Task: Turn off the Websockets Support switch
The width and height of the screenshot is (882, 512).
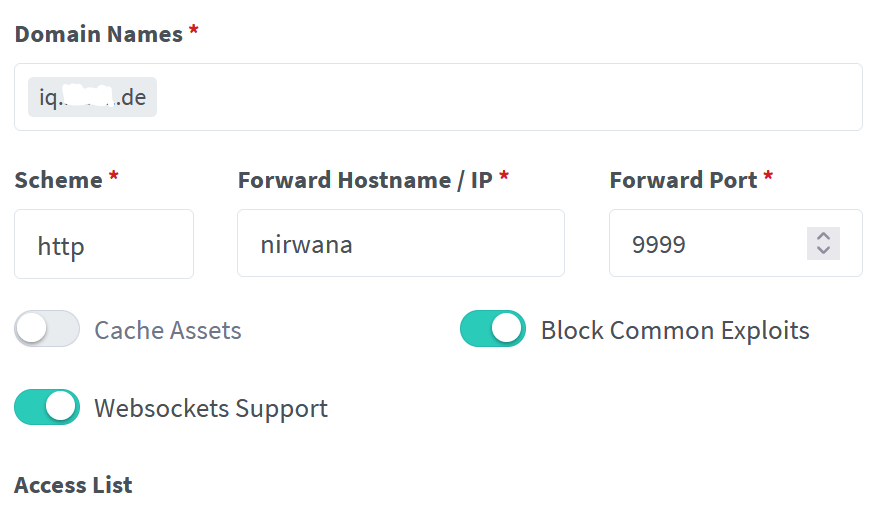Action: [x=47, y=407]
